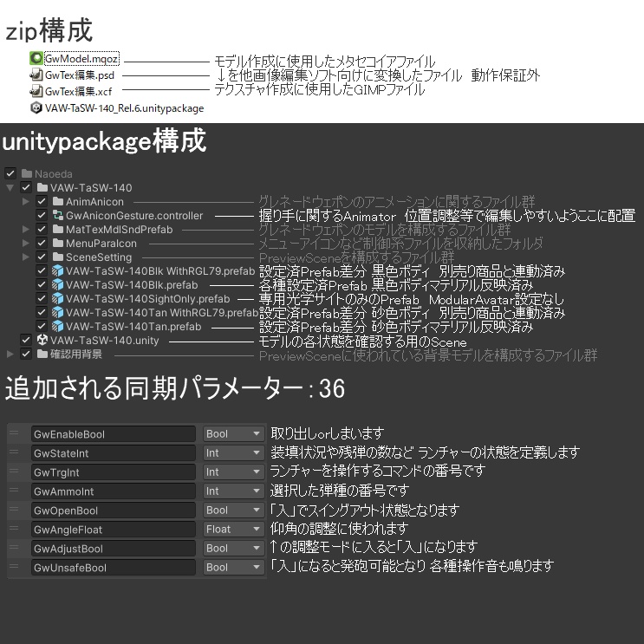Select the MenuParaIcon folder label
This screenshot has height=644, width=644.
(101, 244)
